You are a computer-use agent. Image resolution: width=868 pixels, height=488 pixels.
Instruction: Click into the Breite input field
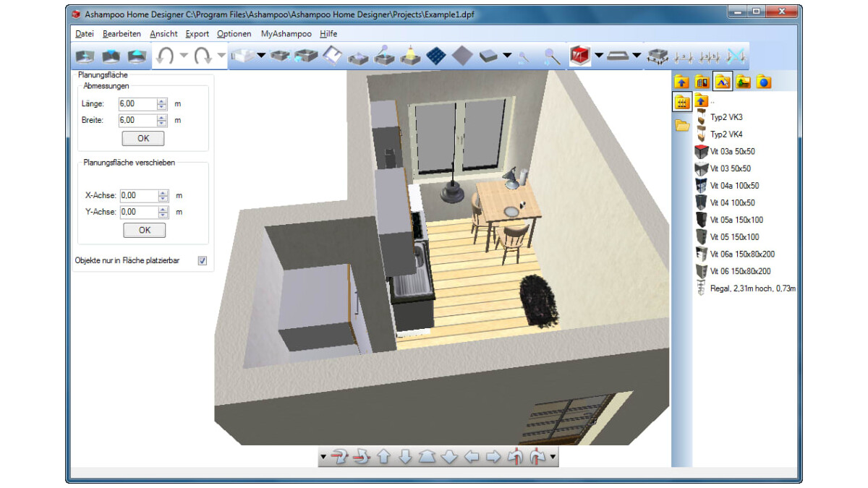pos(137,121)
